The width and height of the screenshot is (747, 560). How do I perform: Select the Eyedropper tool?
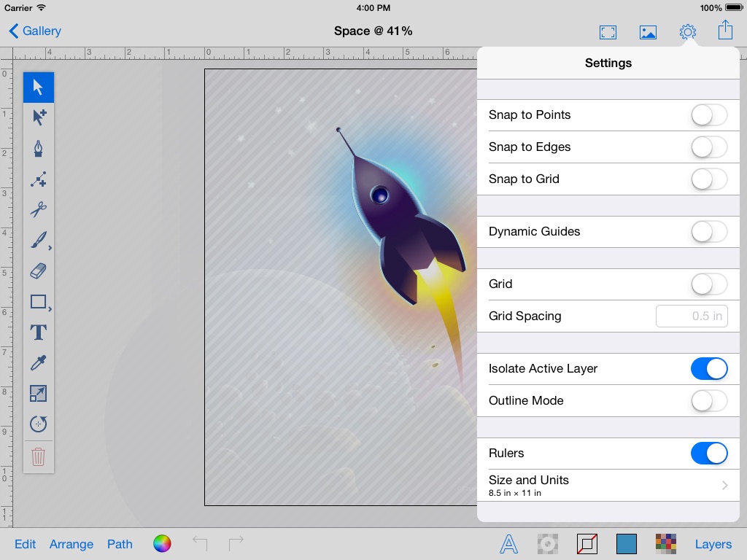(x=38, y=363)
